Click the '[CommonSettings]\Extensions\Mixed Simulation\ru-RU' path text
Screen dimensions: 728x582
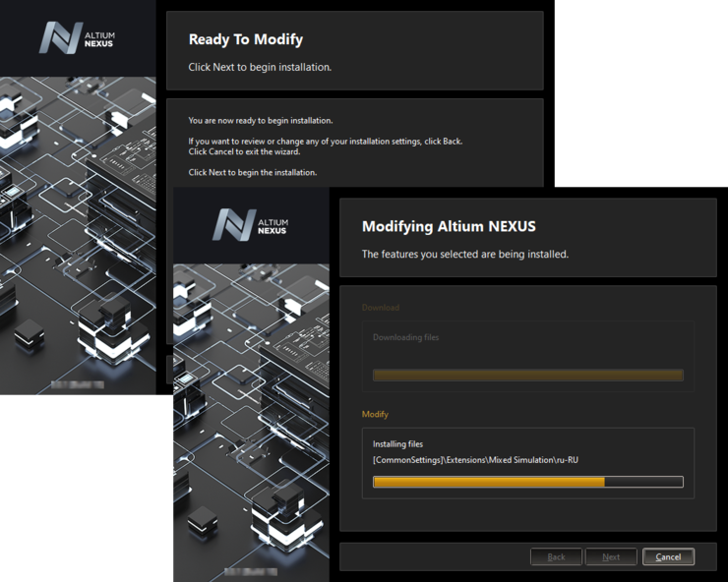click(475, 460)
